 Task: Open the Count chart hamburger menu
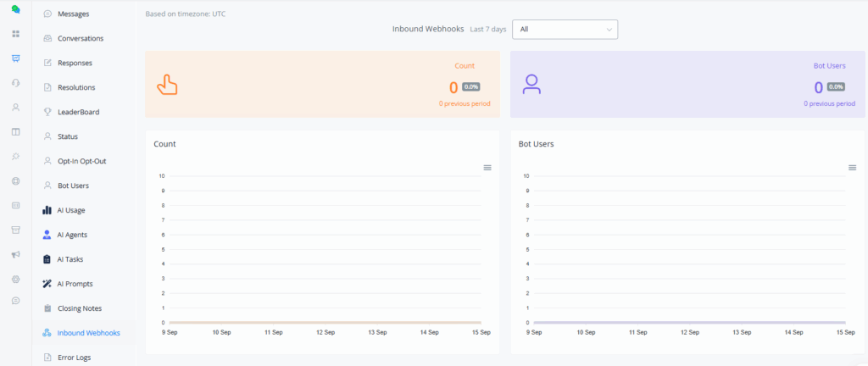point(487,168)
